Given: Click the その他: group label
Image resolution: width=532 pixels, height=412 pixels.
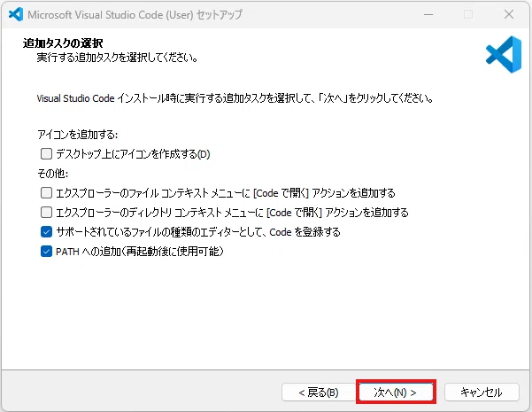Looking at the screenshot, I should tap(53, 174).
